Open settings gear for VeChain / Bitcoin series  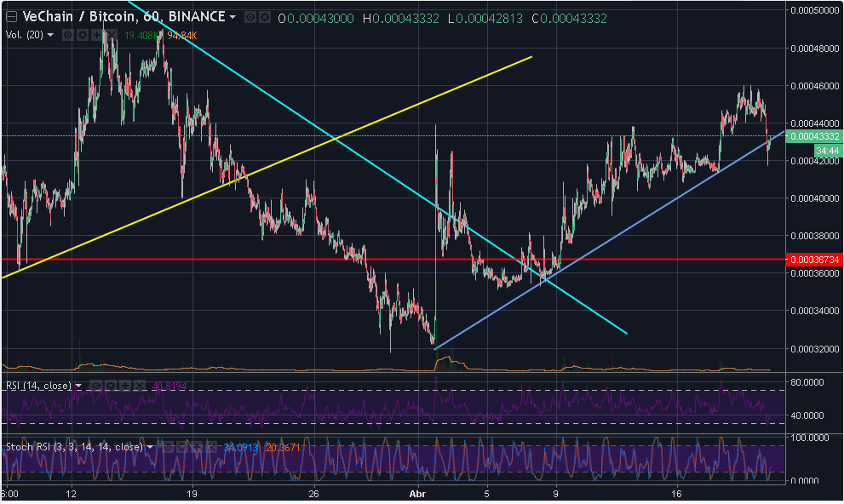point(264,17)
